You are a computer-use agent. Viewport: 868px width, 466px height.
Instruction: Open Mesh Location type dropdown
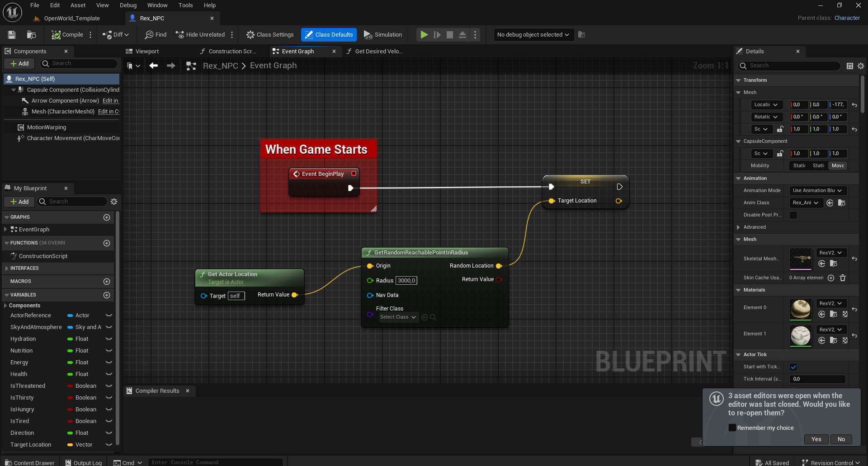(x=766, y=105)
